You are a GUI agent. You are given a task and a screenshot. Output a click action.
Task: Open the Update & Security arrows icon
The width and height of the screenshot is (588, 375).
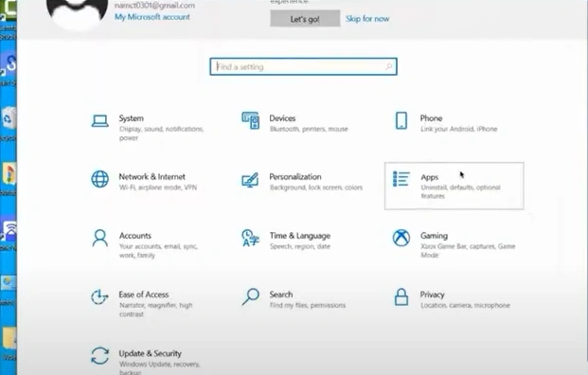point(99,356)
